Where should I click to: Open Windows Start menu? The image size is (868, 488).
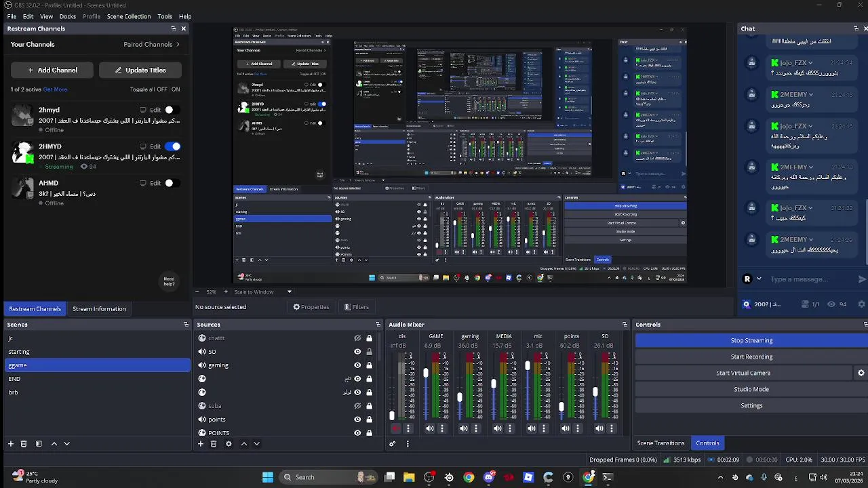(268, 477)
